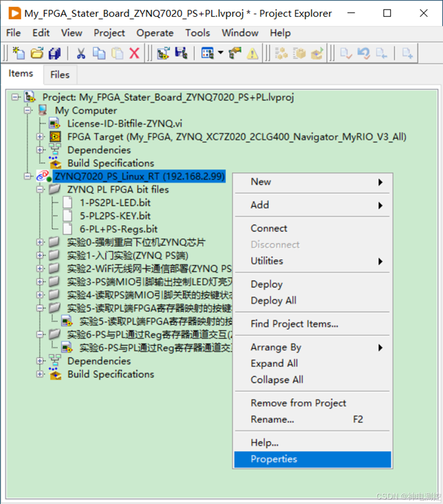Click the LabVIEW logo in title bar
443x504 pixels.
click(15, 13)
